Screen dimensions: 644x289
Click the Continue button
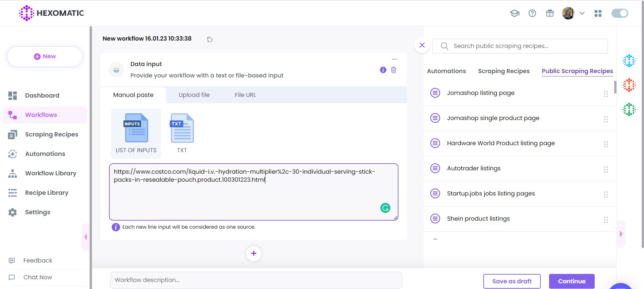coord(572,281)
